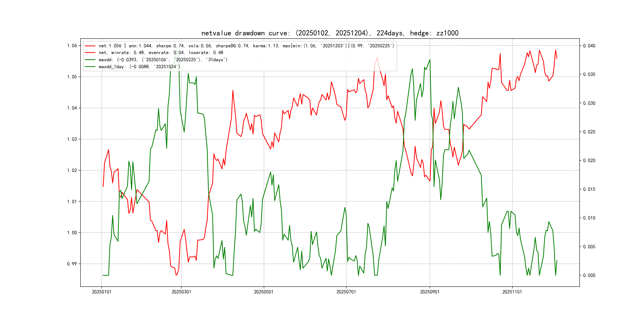Click x-axis label 20250701
Image resolution: width=644 pixels, height=322 pixels.
click(x=346, y=292)
